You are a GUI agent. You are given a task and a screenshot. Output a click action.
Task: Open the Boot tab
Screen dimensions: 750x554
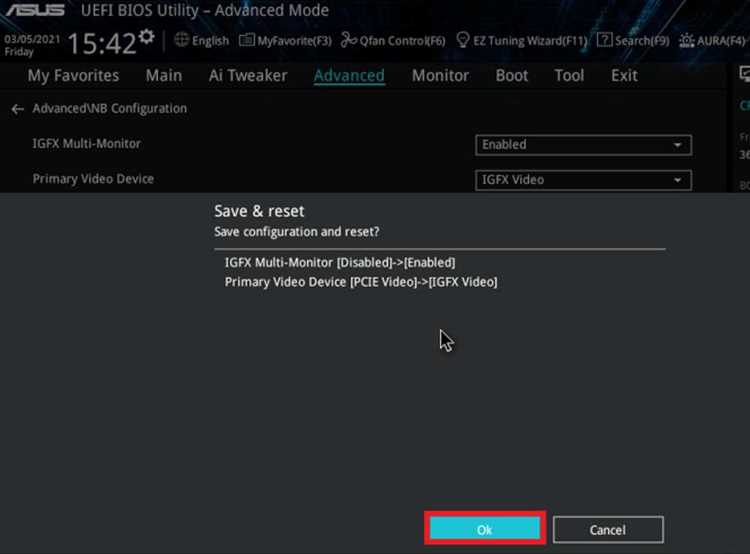(511, 76)
